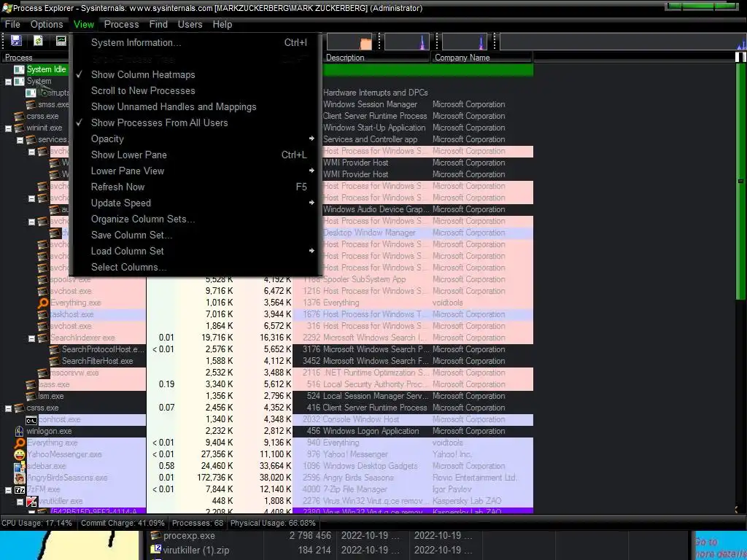Toggle Show Processes From All Users
The height and width of the screenshot is (560, 747).
point(159,122)
